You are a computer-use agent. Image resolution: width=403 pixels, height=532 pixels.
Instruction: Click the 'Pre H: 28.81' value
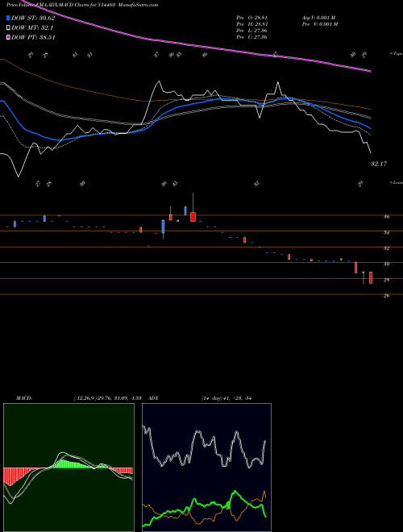251,24
